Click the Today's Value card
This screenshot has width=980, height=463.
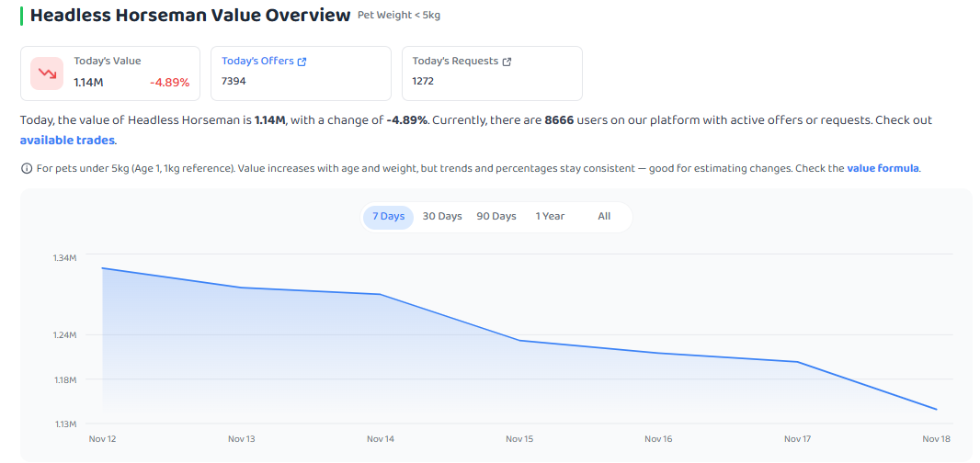point(110,73)
